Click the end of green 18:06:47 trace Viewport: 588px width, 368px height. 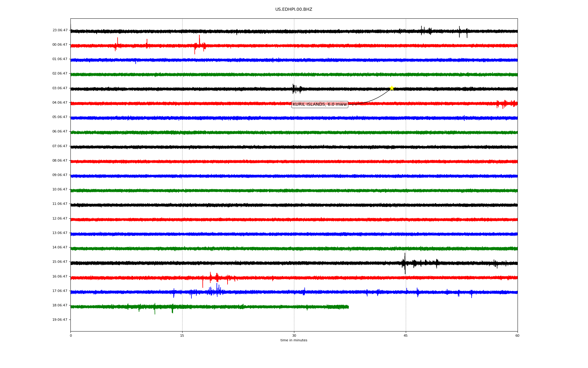348,307
